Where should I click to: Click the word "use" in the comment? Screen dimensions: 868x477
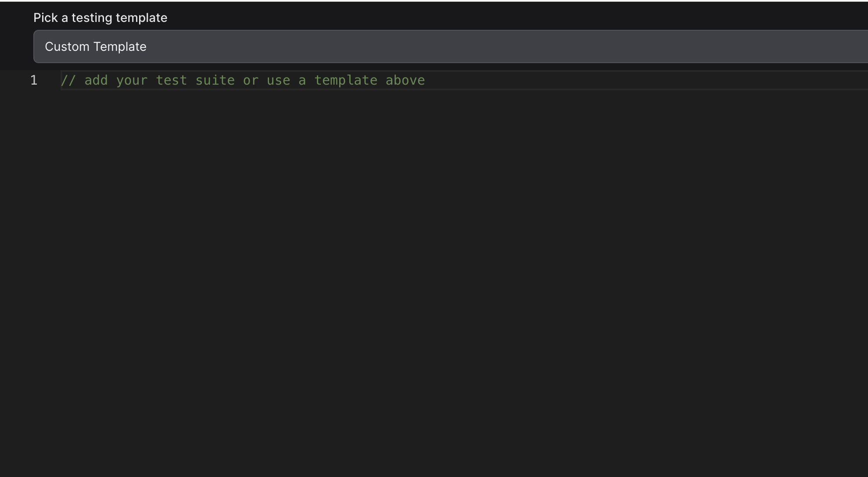pos(278,80)
